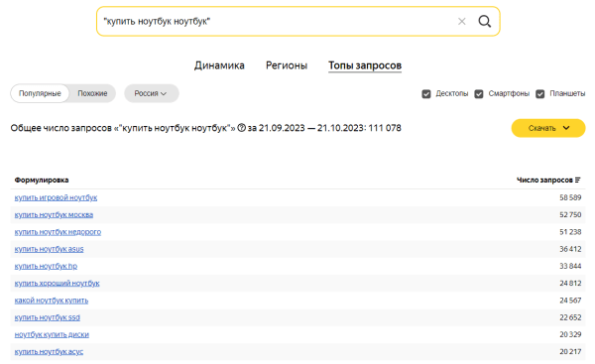Screen dimensions: 595x364
Task: Click the question mark help icon
Action: [x=241, y=128]
